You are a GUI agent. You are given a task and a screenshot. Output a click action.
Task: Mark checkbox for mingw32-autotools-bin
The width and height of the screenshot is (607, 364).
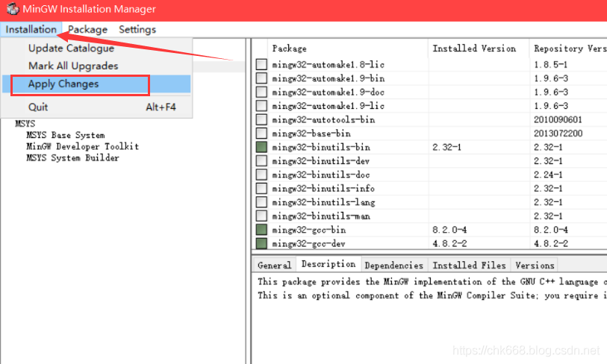(x=261, y=119)
